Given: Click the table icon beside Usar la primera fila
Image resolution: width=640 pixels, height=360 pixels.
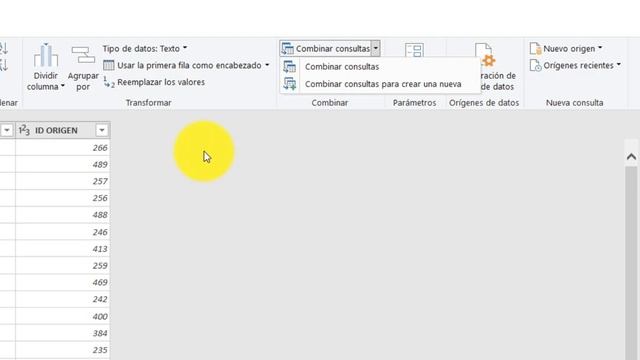Looking at the screenshot, I should click(109, 65).
